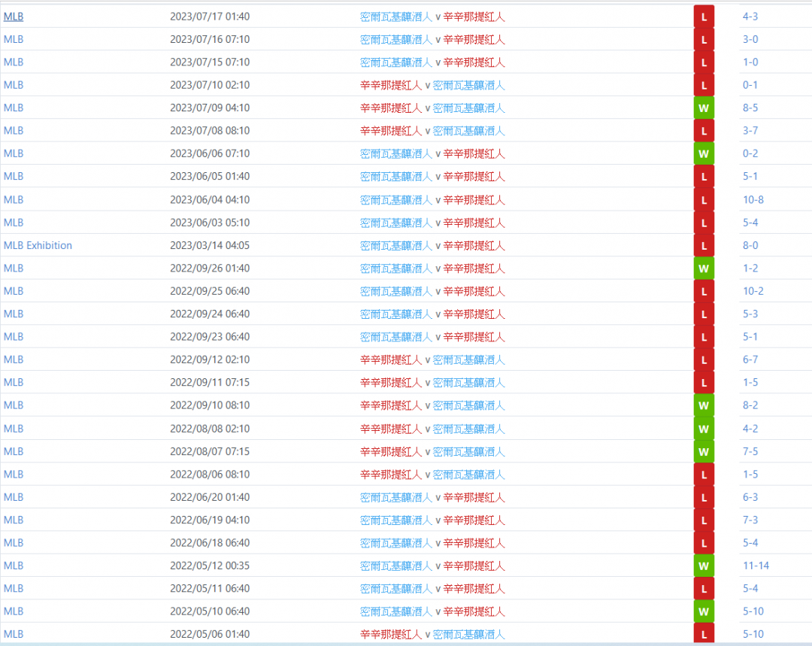Select the date text 2023/06/03 05:10
The width and height of the screenshot is (812, 646).
tap(210, 223)
